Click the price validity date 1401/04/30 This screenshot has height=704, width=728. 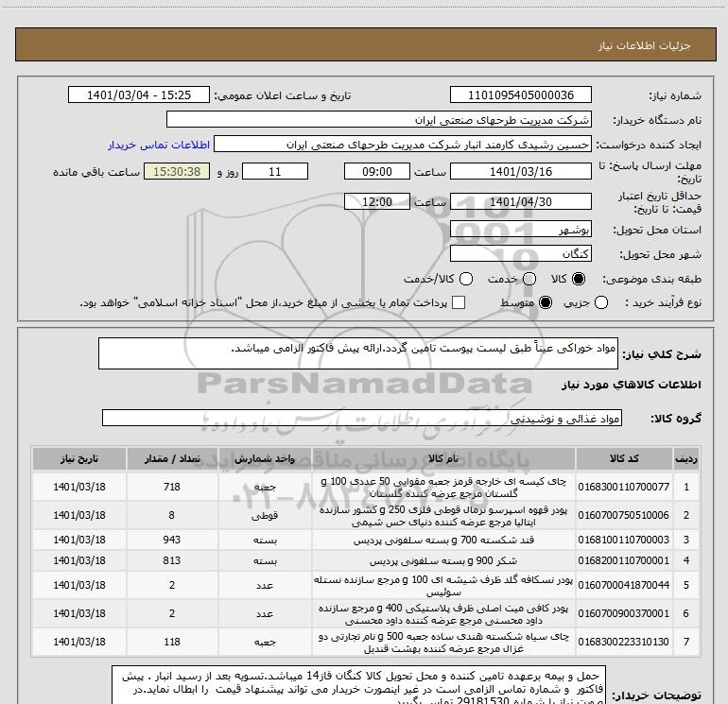[520, 202]
